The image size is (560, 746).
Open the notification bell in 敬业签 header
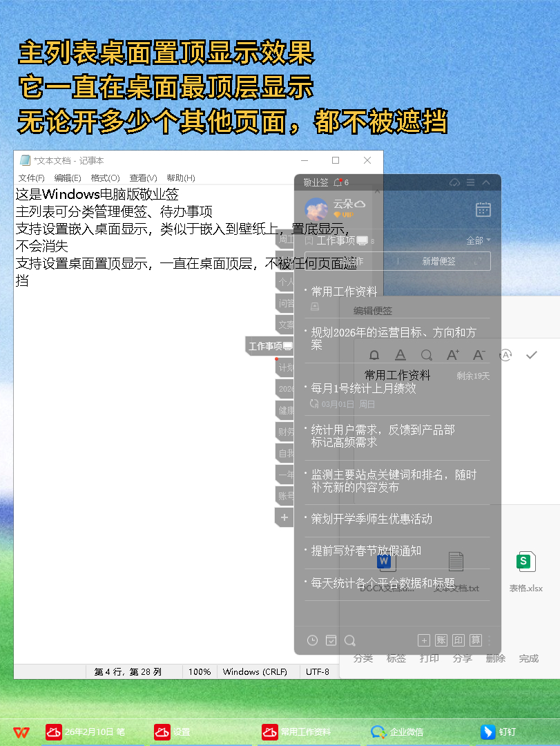(338, 182)
